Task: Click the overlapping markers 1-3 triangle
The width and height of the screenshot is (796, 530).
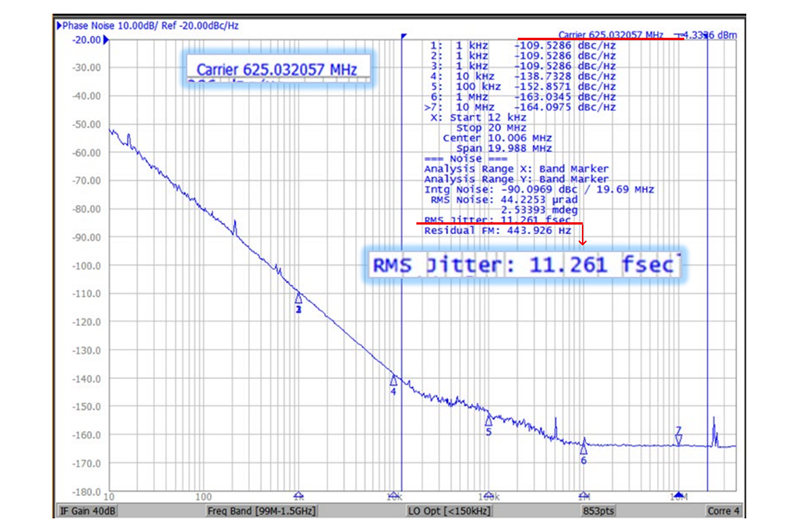Action: (298, 298)
